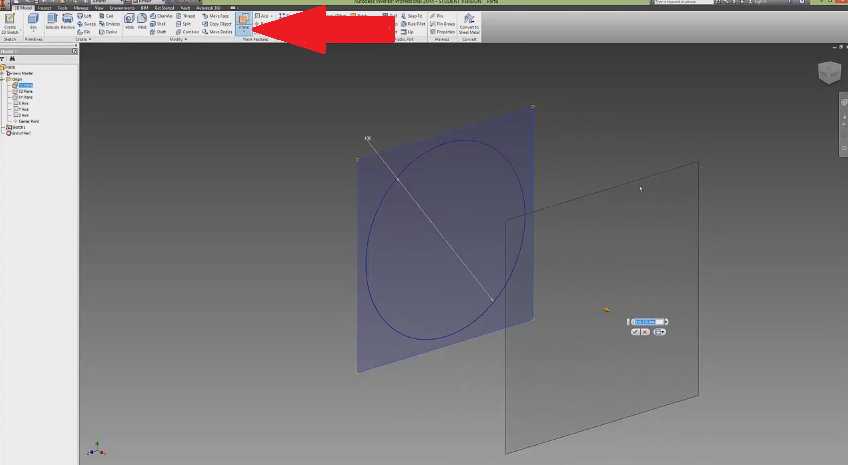Open the browser filter icon

coord(3,58)
